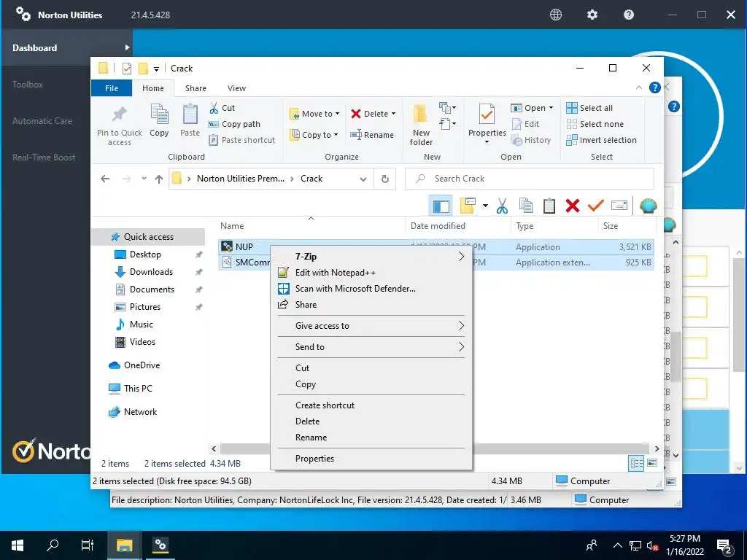This screenshot has width=747, height=560.
Task: Click the clipboard paste icon in lower toolbar
Action: [x=549, y=206]
